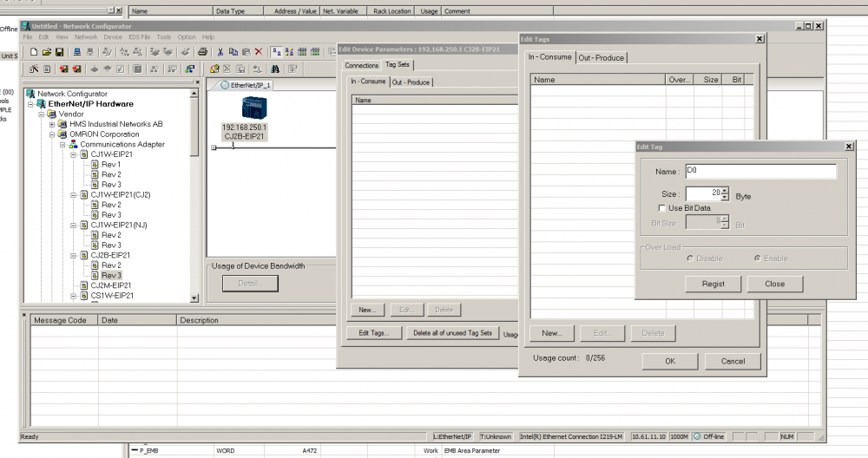Open the Network menu
Viewport: 868px width, 458px height.
[x=86, y=37]
